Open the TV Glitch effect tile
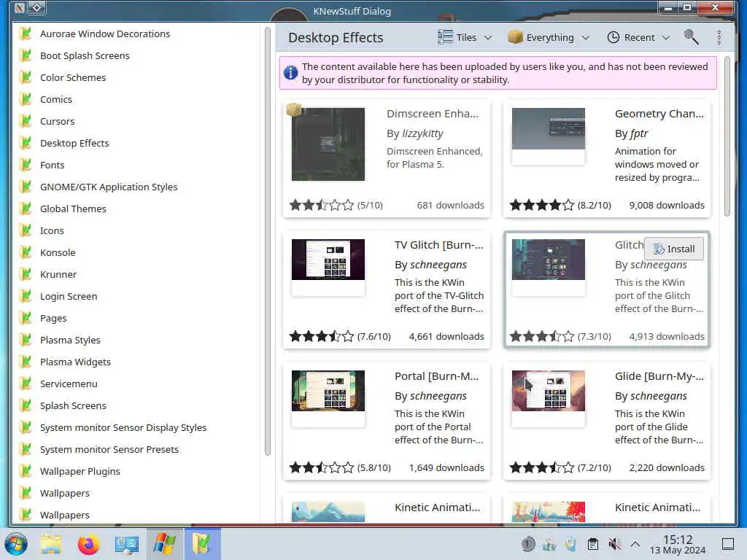Image resolution: width=747 pixels, height=560 pixels. click(387, 290)
